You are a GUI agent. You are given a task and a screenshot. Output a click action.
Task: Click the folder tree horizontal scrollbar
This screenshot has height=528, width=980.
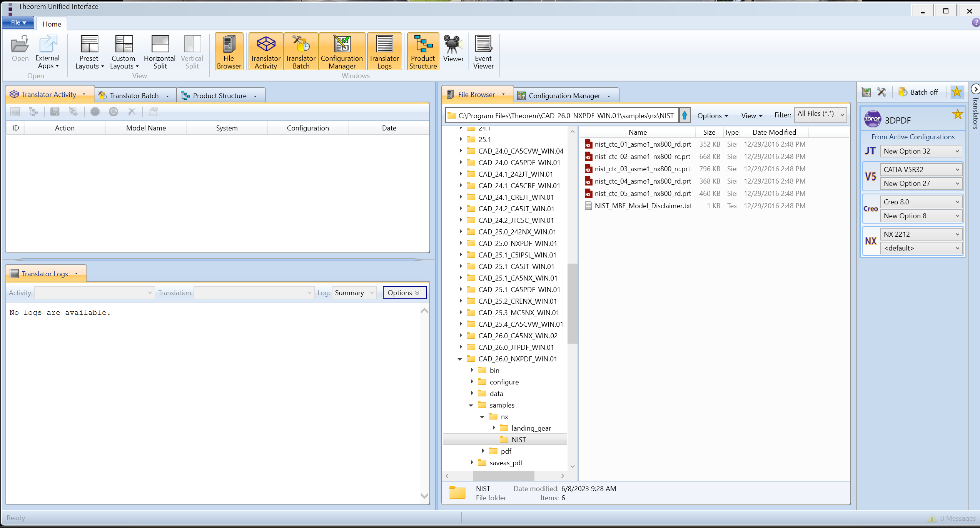point(504,476)
